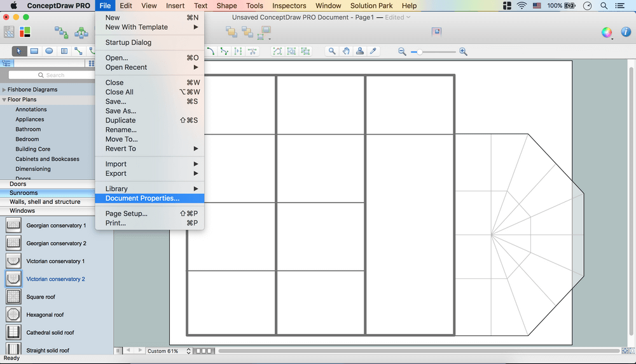Screen dimensions: 636x364
Task: Click the blue info inspector icon
Action: (x=624, y=32)
